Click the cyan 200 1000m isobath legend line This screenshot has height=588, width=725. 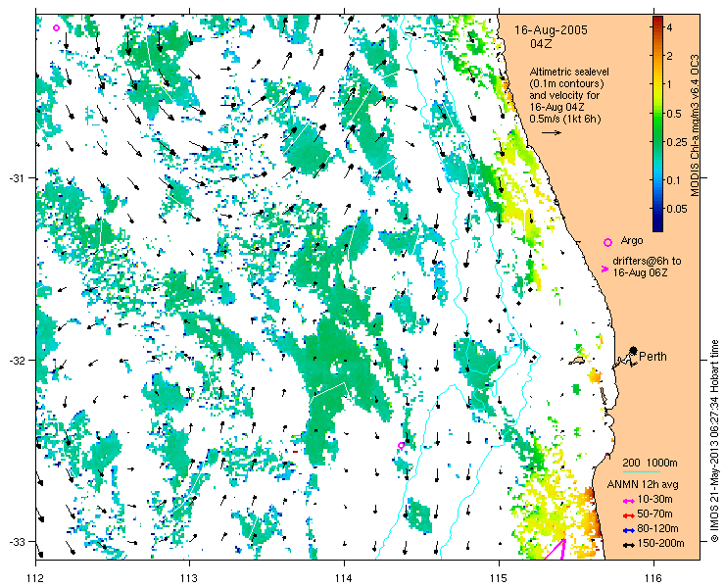coord(641,472)
